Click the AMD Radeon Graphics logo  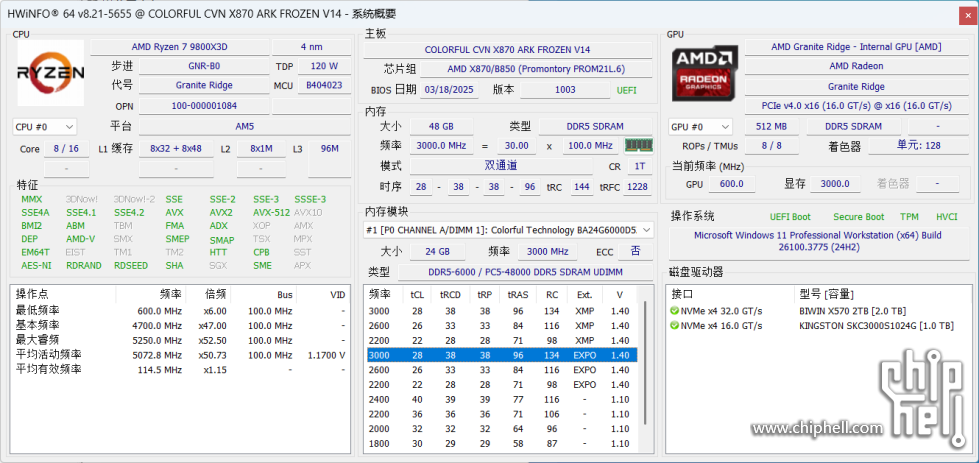pyautogui.click(x=705, y=72)
